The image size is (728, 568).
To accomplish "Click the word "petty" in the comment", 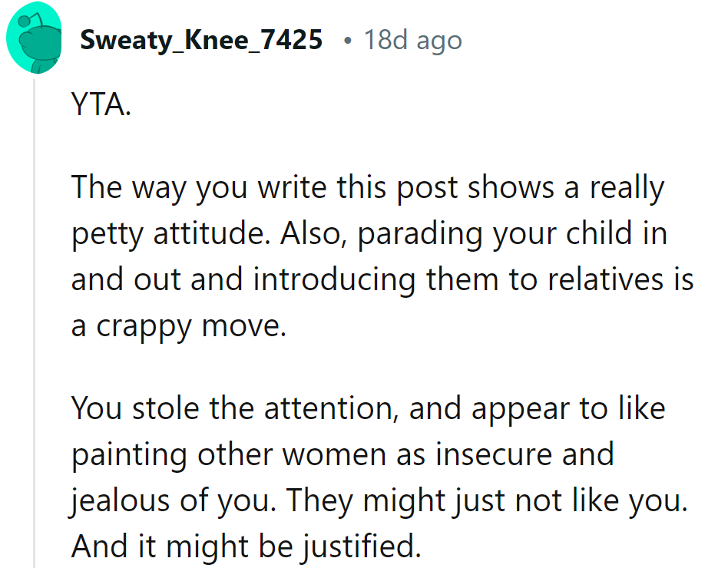I will pos(108,234).
